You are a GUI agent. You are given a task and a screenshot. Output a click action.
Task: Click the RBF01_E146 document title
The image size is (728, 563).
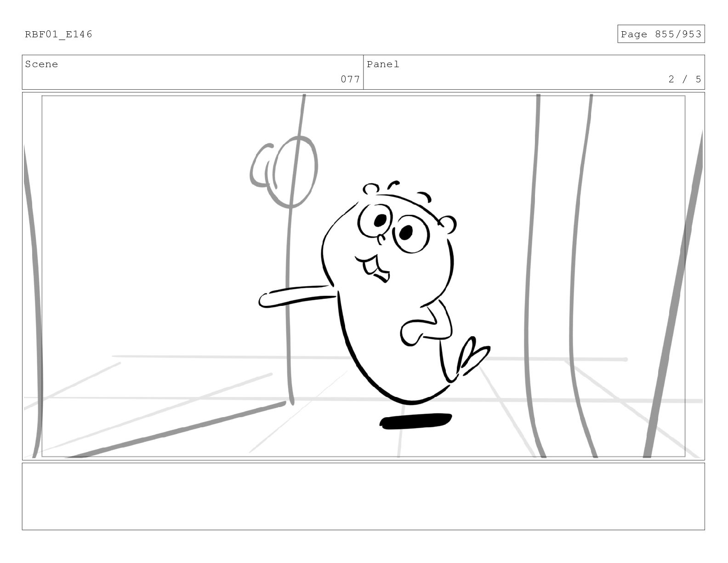click(x=58, y=34)
